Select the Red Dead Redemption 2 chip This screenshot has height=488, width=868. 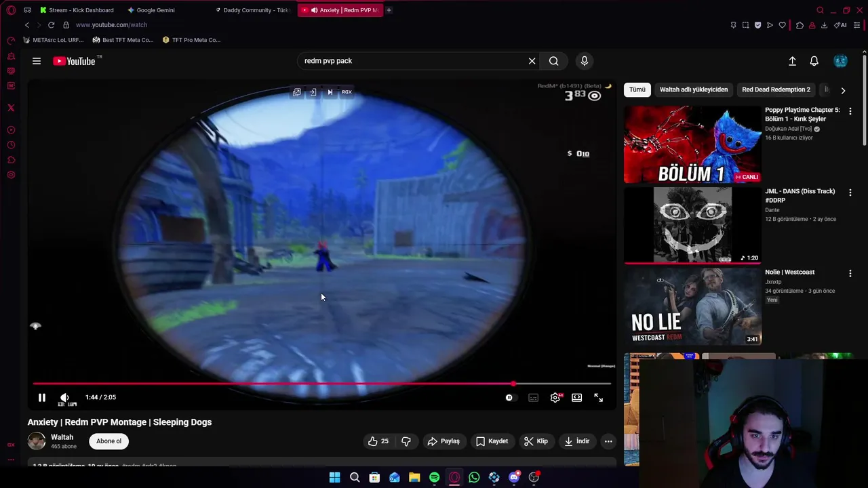(776, 89)
